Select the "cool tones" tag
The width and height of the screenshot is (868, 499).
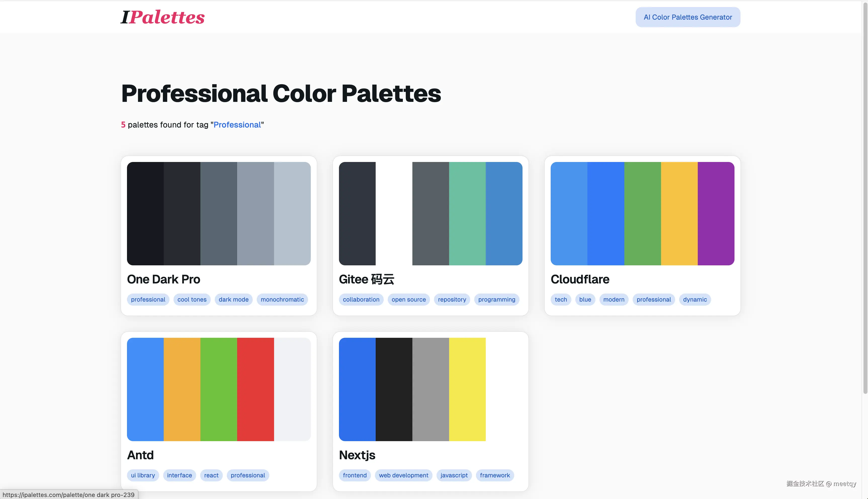click(192, 300)
